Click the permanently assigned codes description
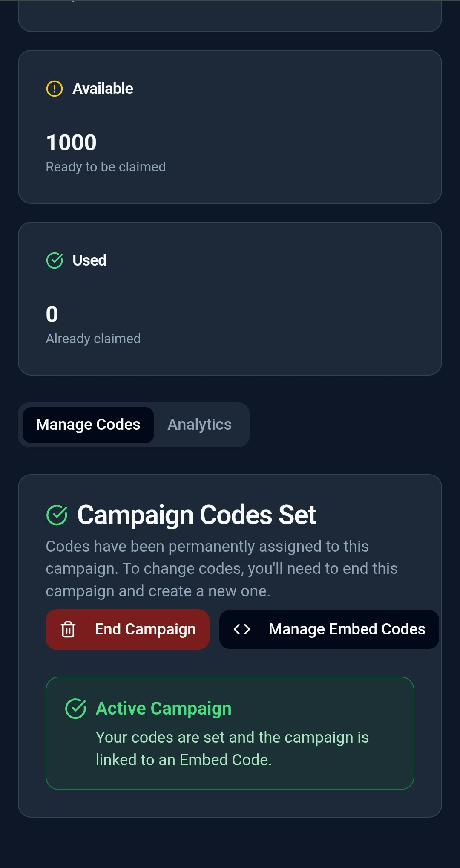Viewport: 460px width, 868px height. coord(221,569)
